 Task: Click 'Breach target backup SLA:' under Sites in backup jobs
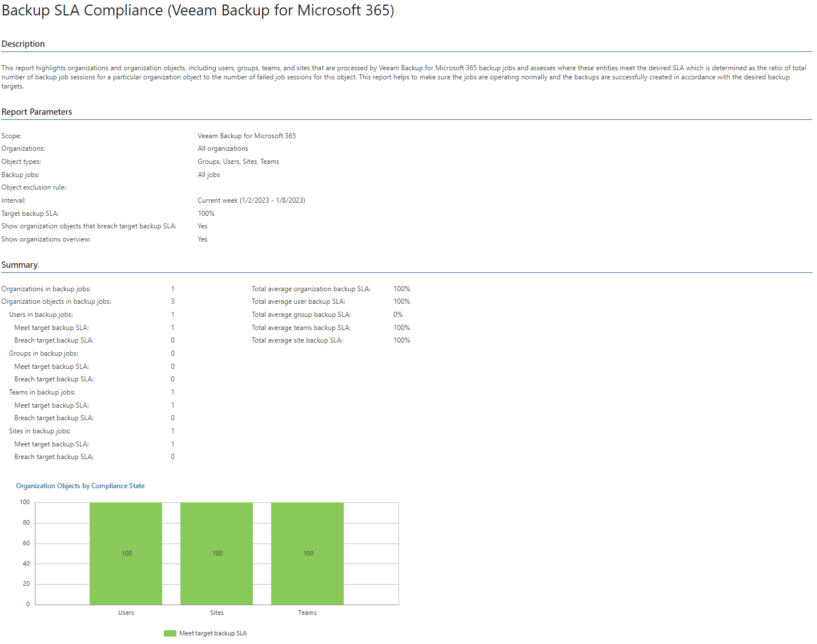54,457
